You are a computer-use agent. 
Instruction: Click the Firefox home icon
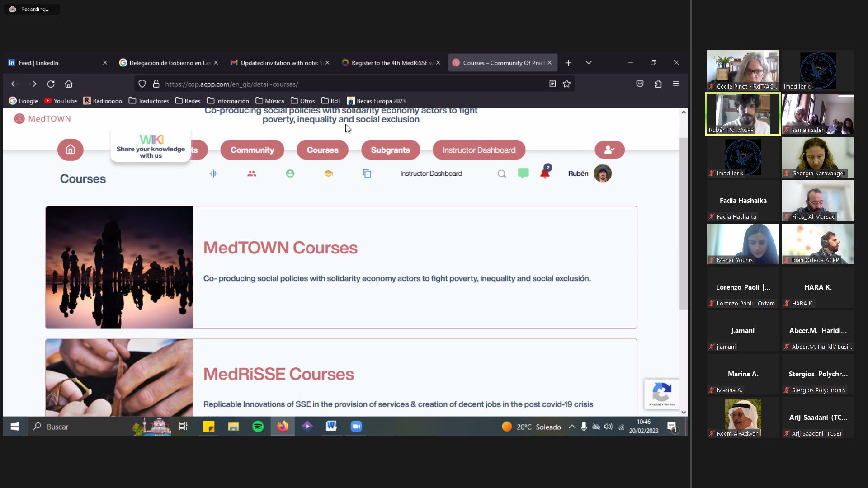click(x=69, y=84)
